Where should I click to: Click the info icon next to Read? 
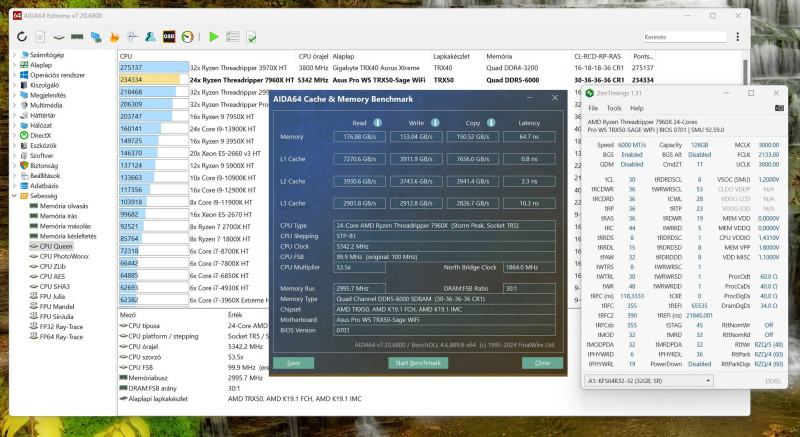pyautogui.click(x=378, y=123)
